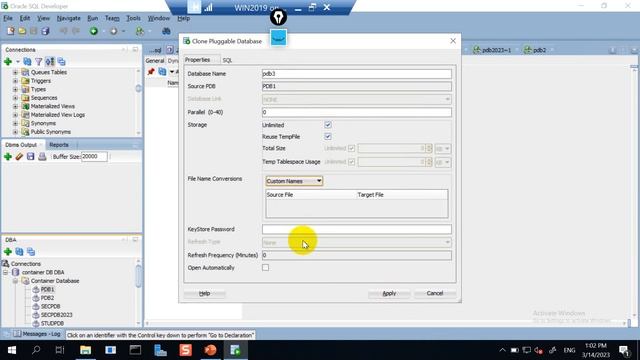Open the pdb2 editor tab
This screenshot has width=640, height=360.
[x=539, y=50]
